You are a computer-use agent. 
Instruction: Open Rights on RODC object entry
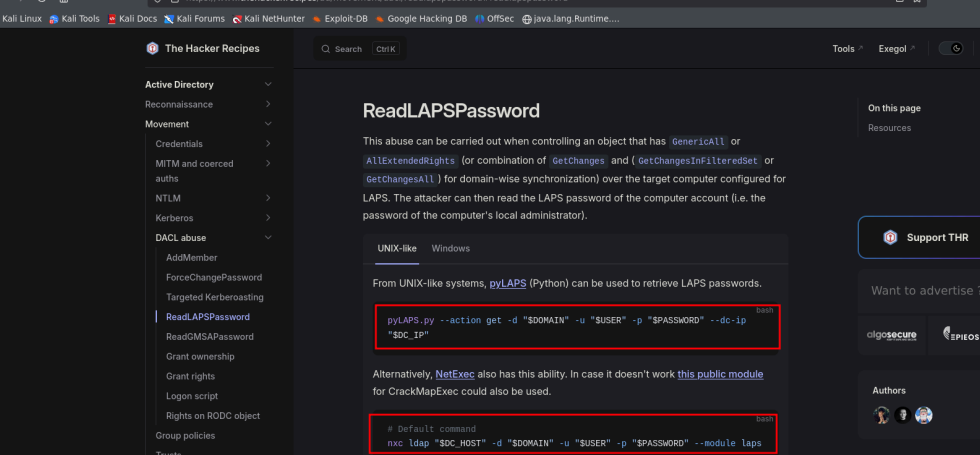coord(213,416)
